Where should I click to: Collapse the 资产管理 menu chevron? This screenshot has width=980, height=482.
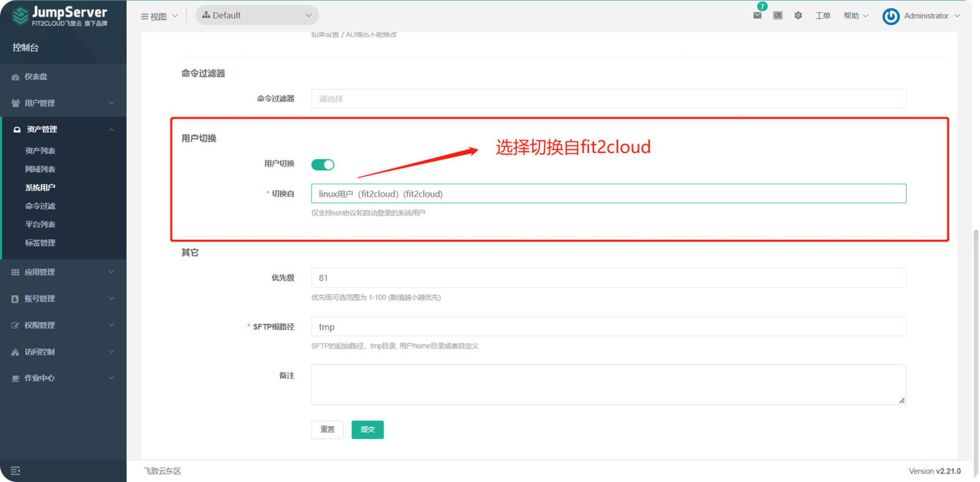coord(111,129)
